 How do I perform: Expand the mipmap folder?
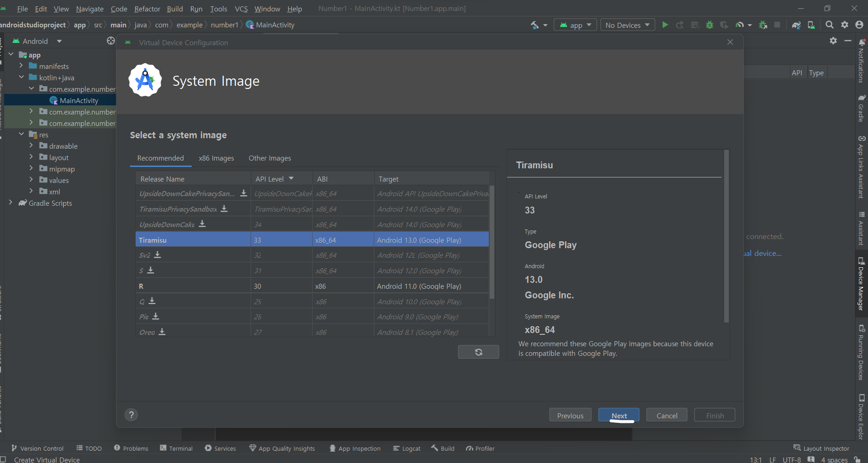31,168
